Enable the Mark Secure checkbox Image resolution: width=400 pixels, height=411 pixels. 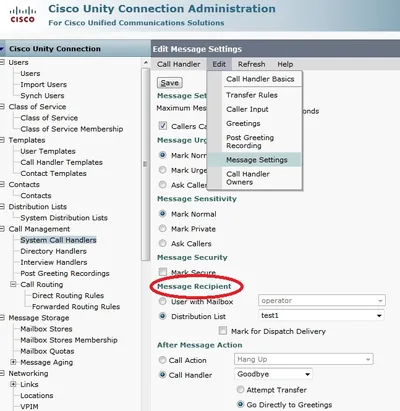click(163, 271)
